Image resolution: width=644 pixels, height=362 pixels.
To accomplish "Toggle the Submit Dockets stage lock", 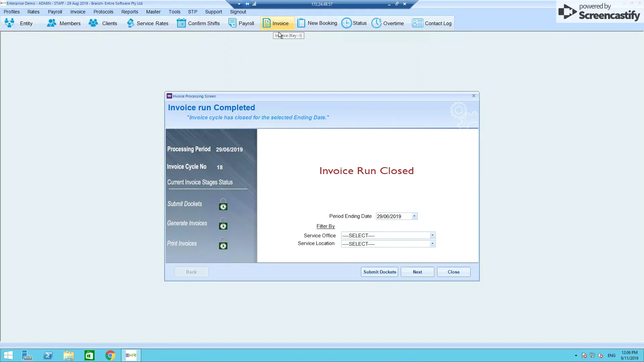I will point(223,205).
